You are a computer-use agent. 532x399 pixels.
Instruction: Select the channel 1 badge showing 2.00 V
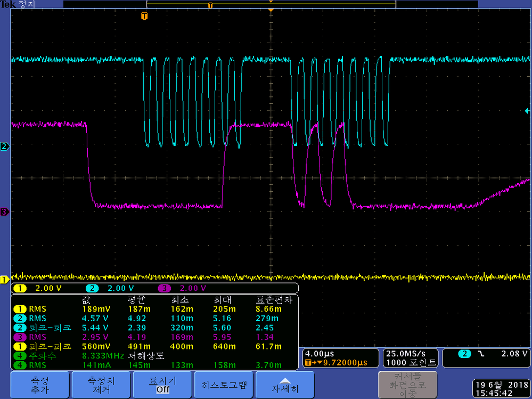(37, 288)
